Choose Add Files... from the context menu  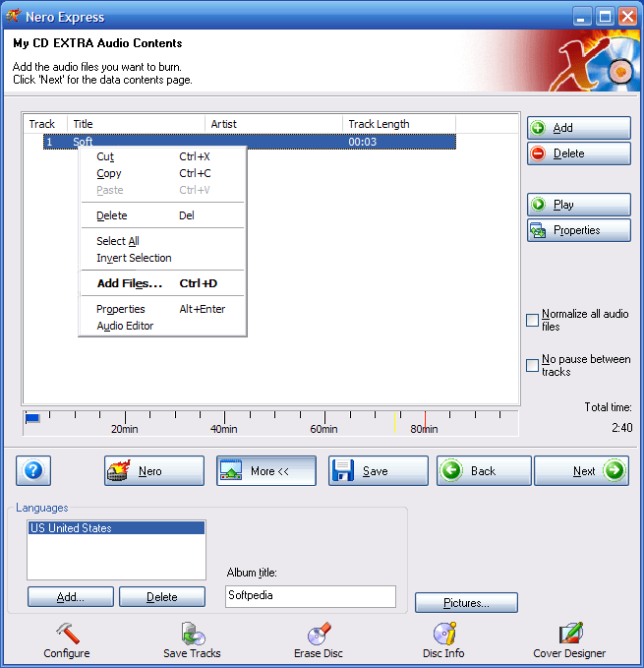tap(130, 283)
